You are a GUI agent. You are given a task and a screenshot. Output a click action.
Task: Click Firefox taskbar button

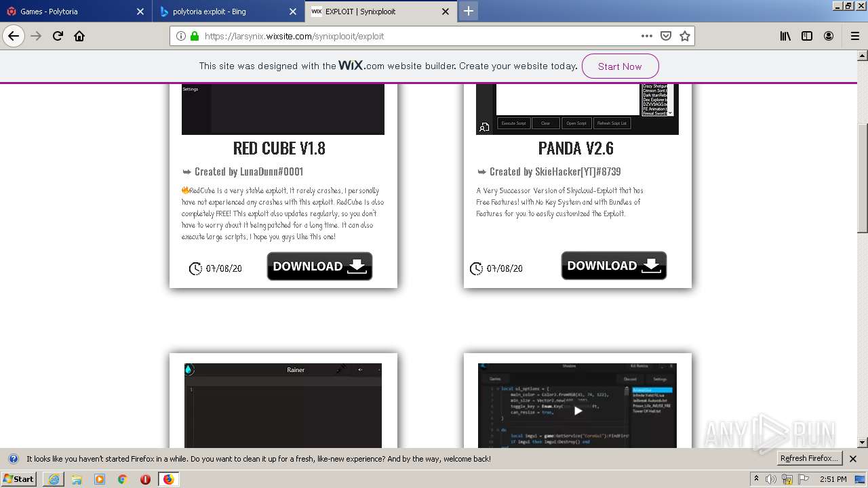(x=168, y=479)
